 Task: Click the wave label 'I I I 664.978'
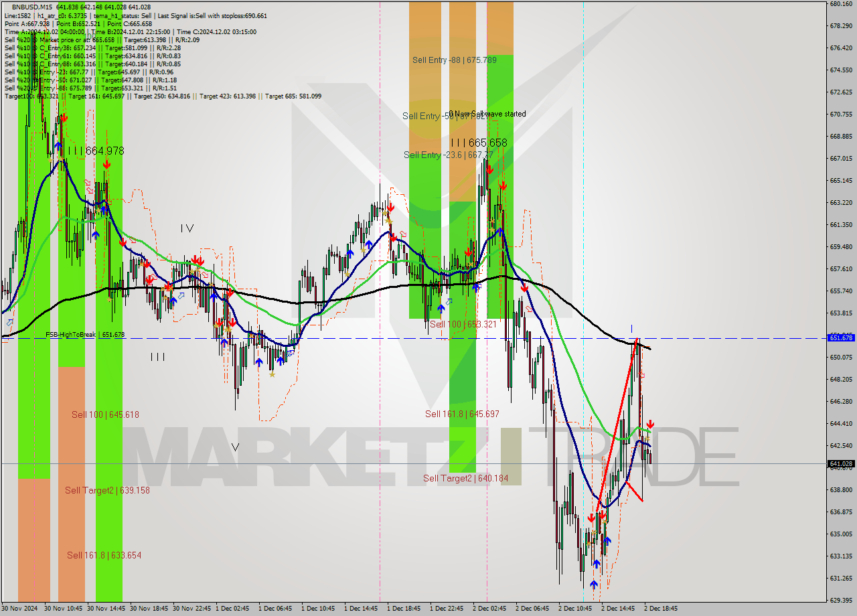point(95,151)
